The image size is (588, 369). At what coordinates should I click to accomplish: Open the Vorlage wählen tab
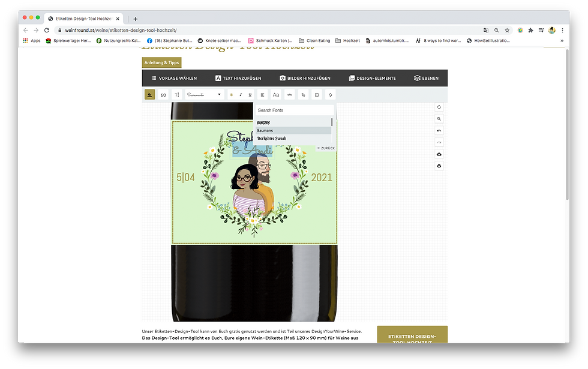tap(175, 79)
